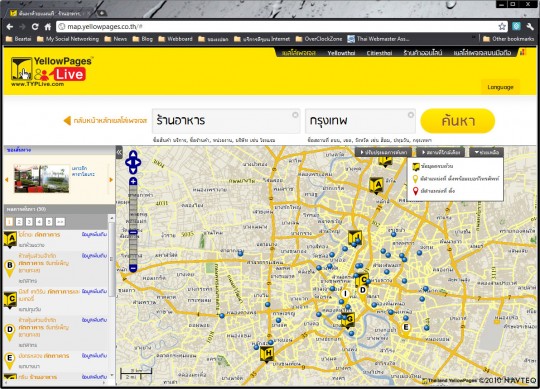Open the Language dropdown
Viewport: 540px width, 389px height.
(x=500, y=87)
